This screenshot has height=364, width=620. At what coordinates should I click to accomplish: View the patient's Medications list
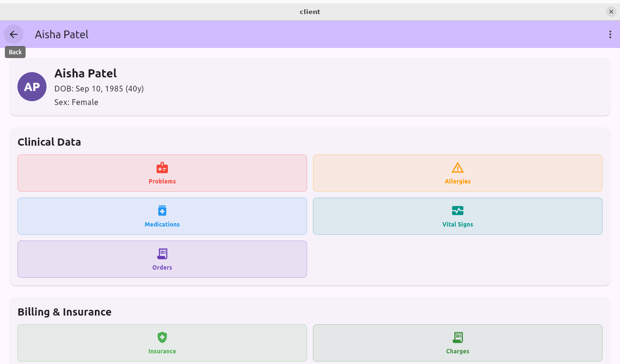click(x=162, y=216)
